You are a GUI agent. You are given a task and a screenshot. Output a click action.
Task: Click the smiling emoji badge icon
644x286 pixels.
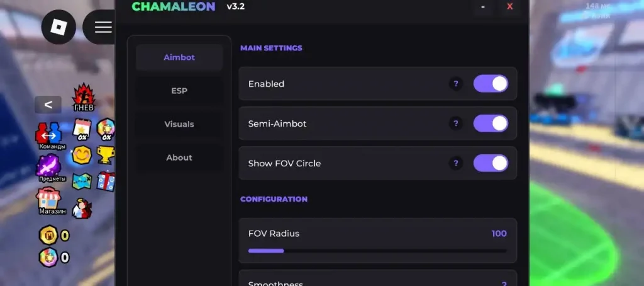point(81,156)
